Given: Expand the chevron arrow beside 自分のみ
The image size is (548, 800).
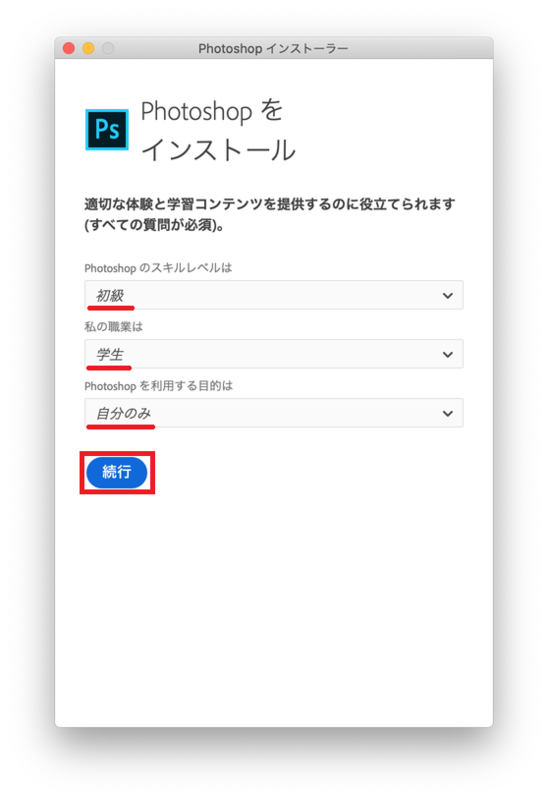Looking at the screenshot, I should [447, 413].
